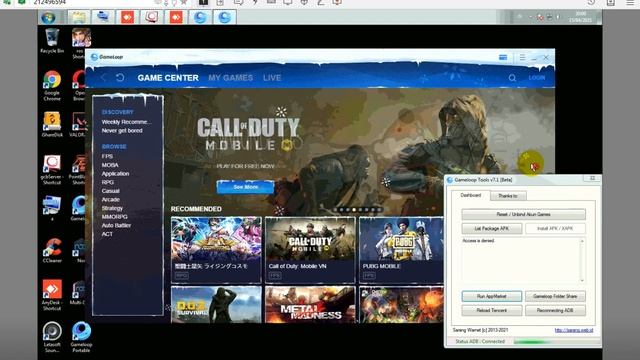Open search in GameLoop header
Screen dimensions: 640x360
coord(512,78)
